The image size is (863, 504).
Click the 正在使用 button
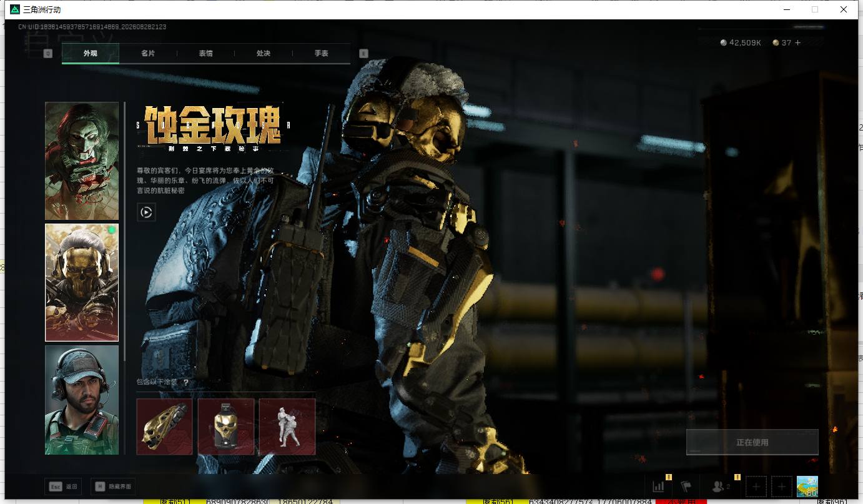click(x=752, y=442)
